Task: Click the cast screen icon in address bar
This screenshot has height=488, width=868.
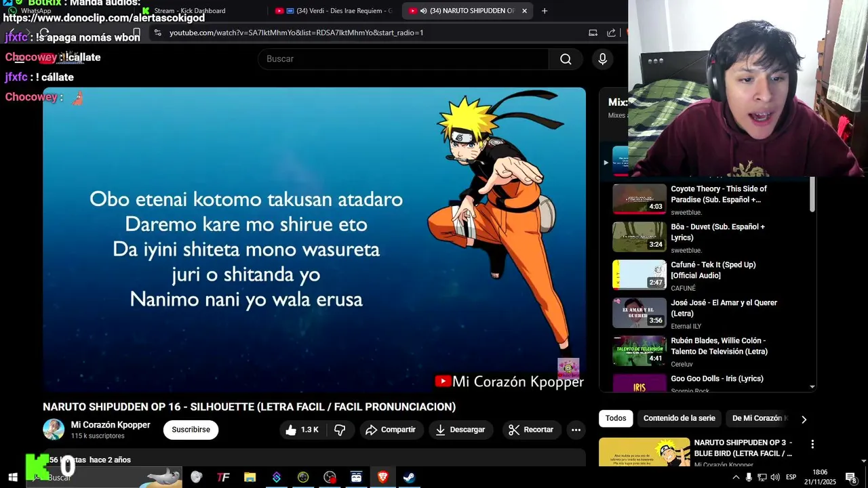Action: coord(593,33)
